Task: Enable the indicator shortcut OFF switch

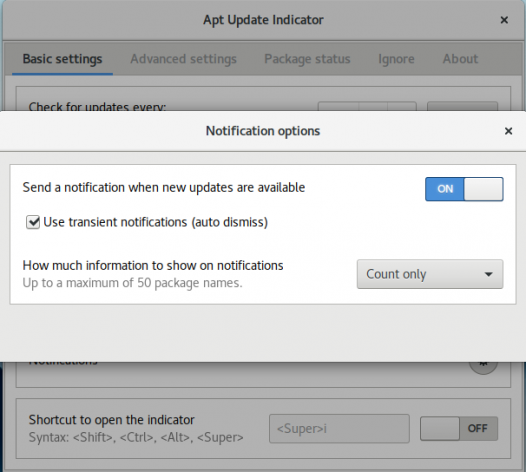Action: (x=459, y=428)
